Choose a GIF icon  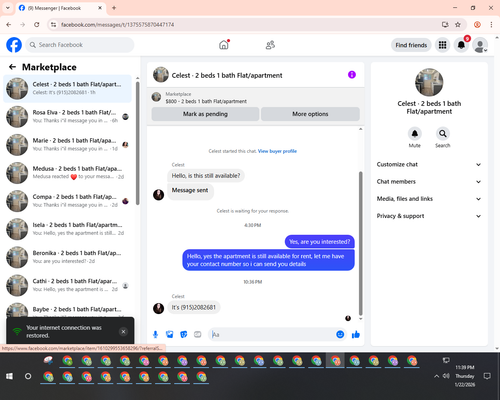pyautogui.click(x=198, y=334)
